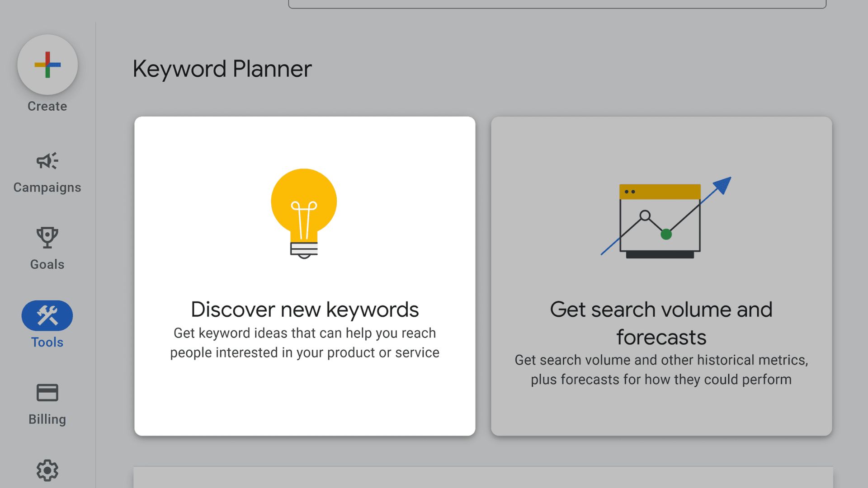This screenshot has width=868, height=488.
Task: Click the Create label below the plus icon
Action: coord(47,106)
